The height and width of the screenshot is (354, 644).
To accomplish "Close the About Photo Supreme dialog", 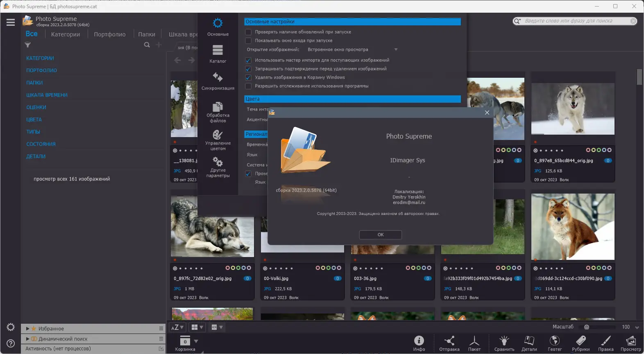I will [x=487, y=113].
